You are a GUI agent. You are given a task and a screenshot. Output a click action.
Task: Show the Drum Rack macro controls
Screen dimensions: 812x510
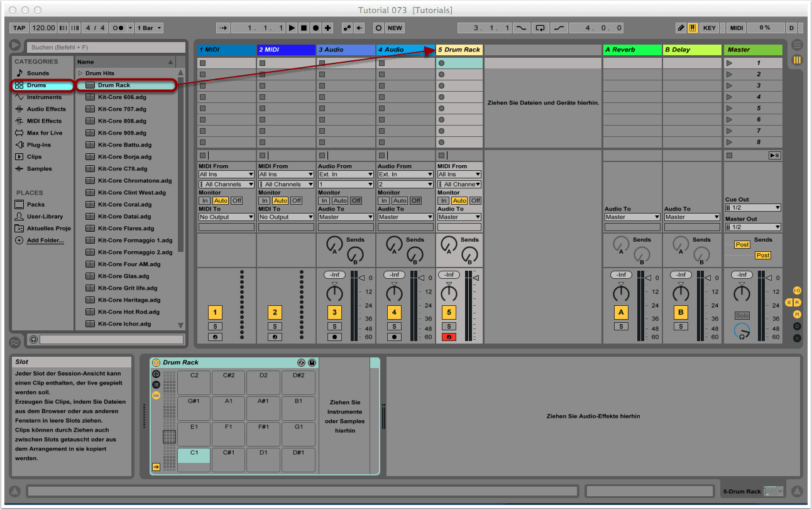point(156,374)
